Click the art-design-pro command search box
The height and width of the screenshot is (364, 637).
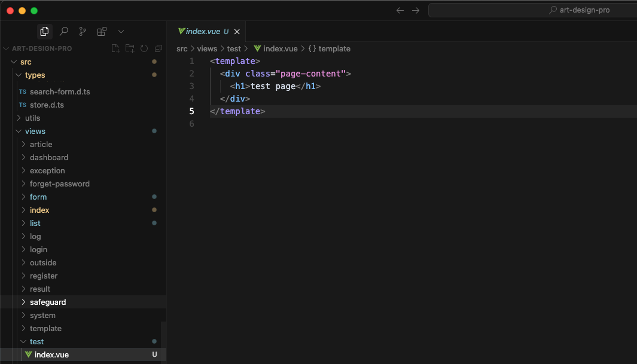(x=532, y=10)
